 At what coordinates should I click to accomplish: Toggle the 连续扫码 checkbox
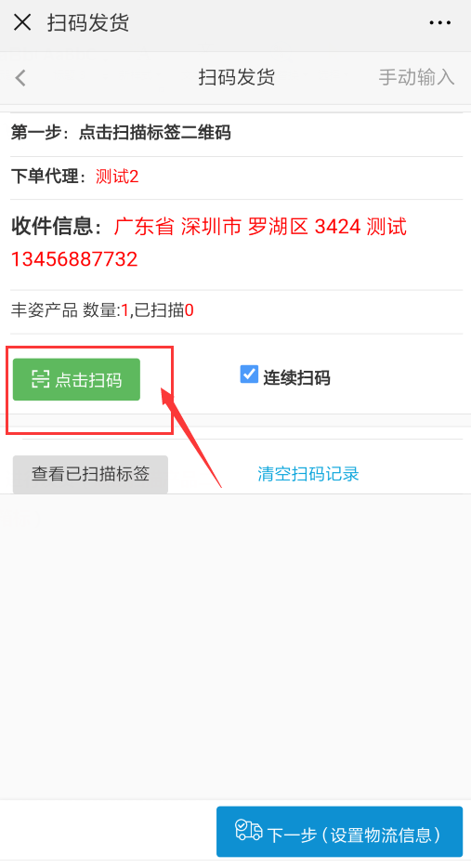pos(249,375)
